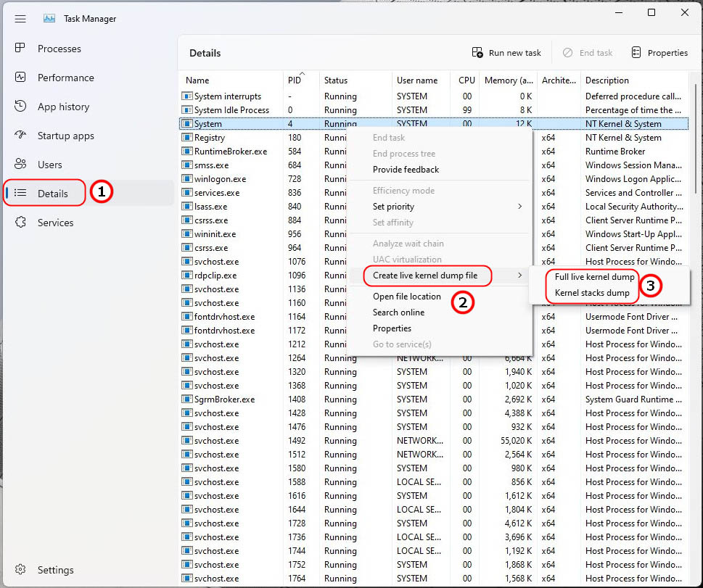Click CPU value 99 for System Idle Process

pos(467,110)
